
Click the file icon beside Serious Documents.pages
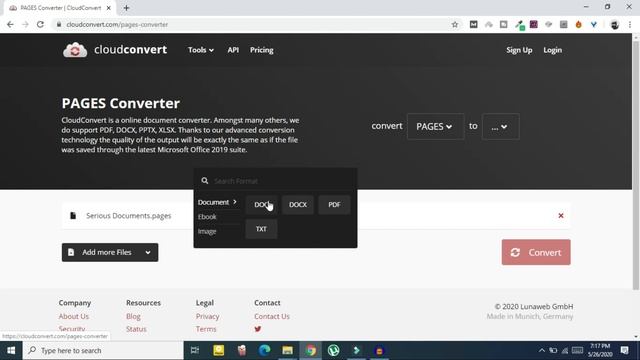[x=73, y=216]
